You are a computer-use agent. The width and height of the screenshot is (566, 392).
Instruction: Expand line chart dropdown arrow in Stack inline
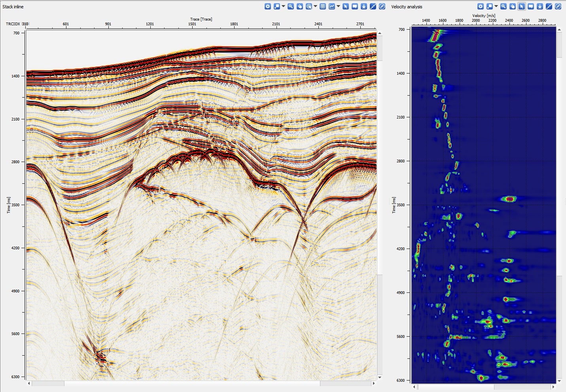coord(339,6)
